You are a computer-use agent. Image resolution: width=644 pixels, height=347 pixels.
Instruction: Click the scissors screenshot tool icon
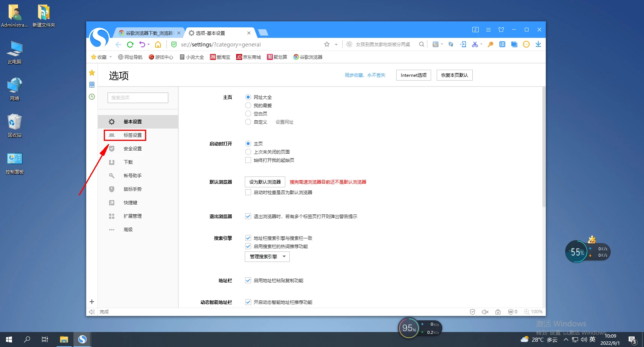(475, 44)
